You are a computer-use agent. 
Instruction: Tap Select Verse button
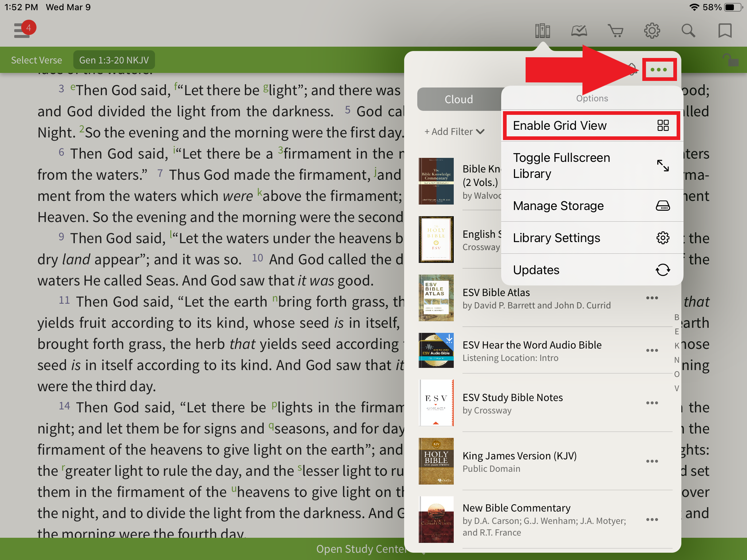[36, 60]
